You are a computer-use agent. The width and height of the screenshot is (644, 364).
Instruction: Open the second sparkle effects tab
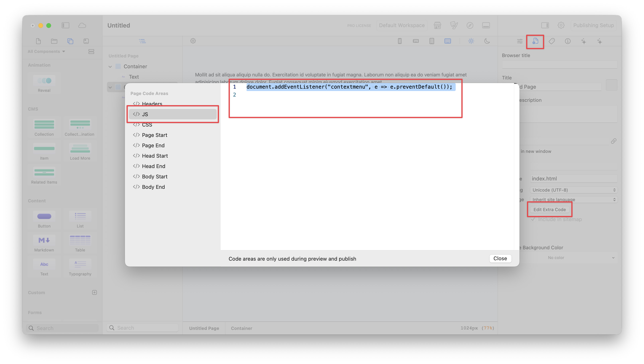600,41
